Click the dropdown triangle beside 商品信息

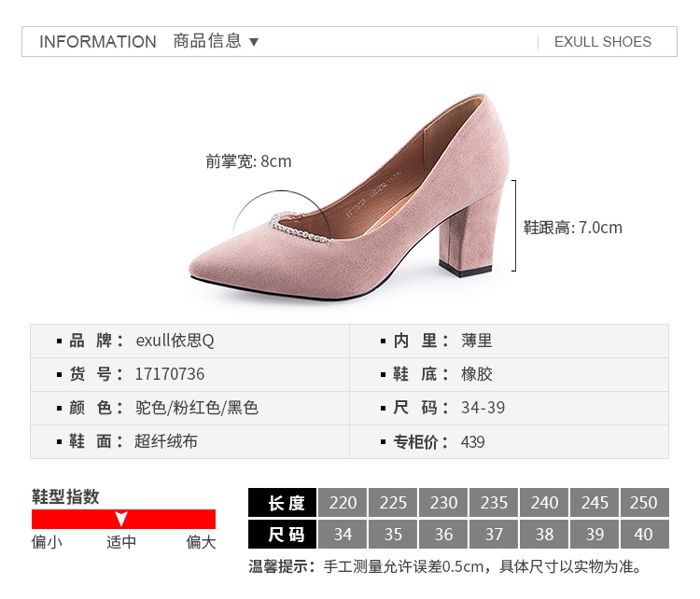pyautogui.click(x=254, y=42)
